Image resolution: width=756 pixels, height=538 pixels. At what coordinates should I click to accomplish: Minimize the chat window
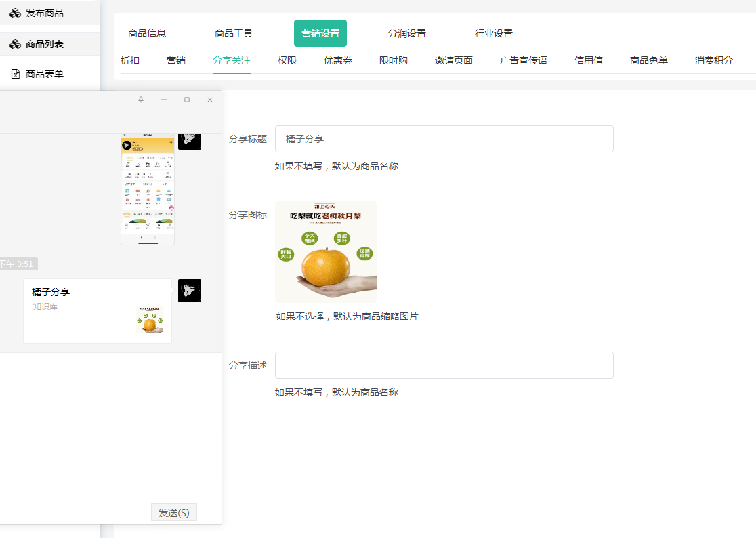pyautogui.click(x=164, y=100)
